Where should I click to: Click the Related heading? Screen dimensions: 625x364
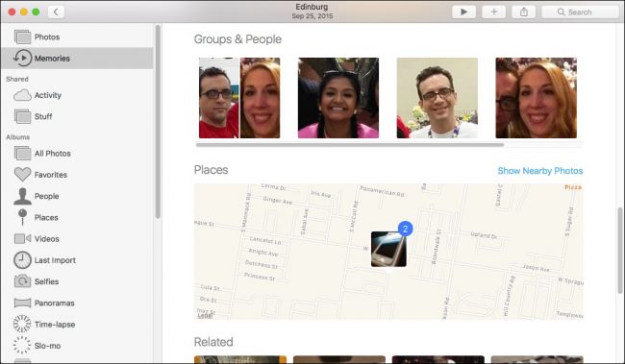tap(213, 342)
